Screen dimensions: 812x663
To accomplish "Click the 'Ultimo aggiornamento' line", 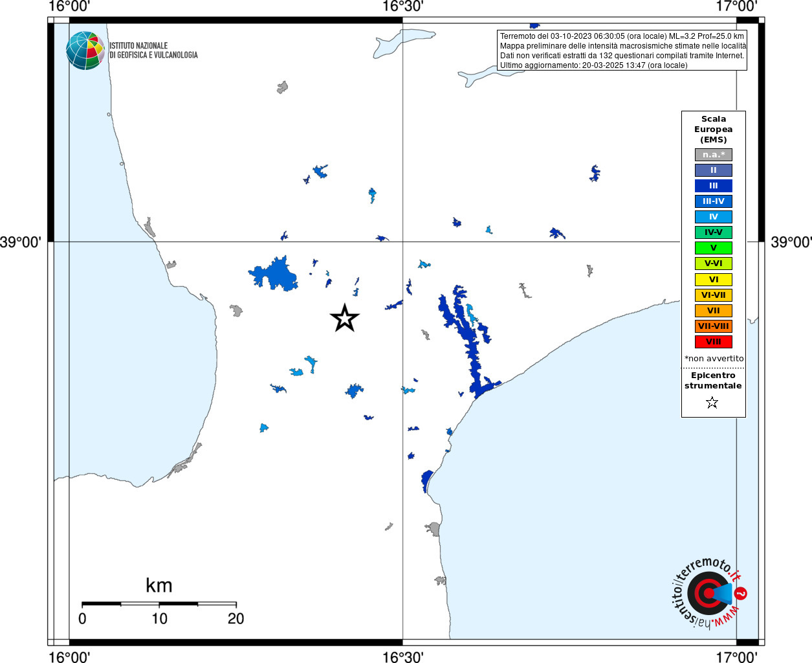I will pos(593,65).
